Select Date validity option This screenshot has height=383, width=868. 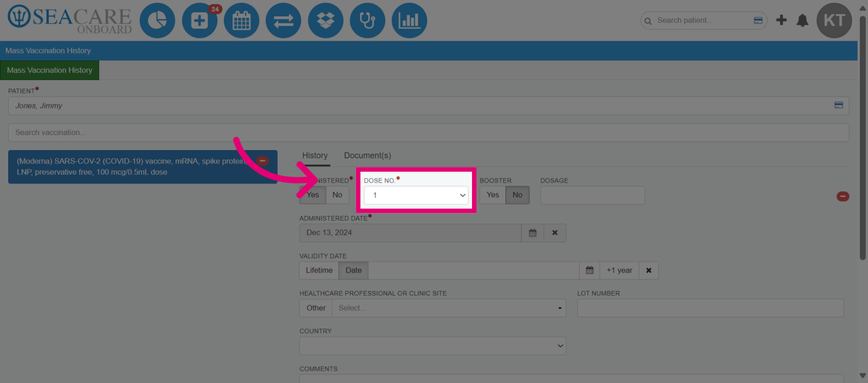coord(354,271)
